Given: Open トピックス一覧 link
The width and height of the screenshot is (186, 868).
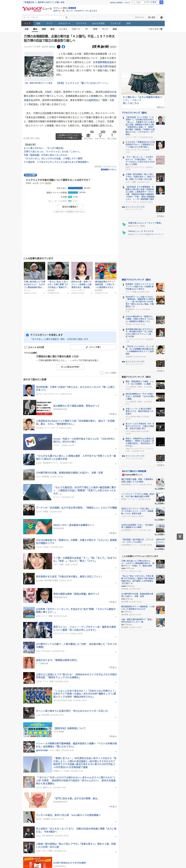Looking at the screenshot, I should tap(155, 29).
